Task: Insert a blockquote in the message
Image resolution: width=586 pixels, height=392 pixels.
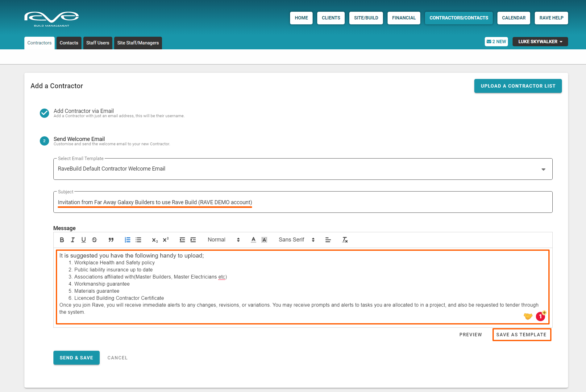Action: (x=111, y=240)
